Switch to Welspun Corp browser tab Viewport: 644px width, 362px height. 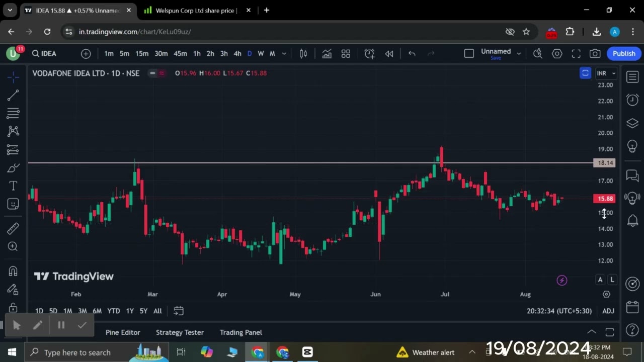tap(195, 11)
